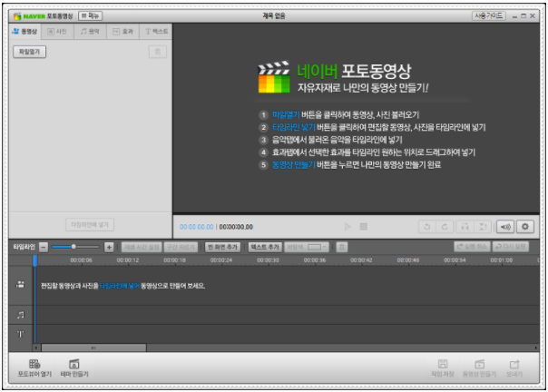Click blue 타임라인 넣기 link in step 2
Viewport: 548px width, 392px height.
(294, 127)
